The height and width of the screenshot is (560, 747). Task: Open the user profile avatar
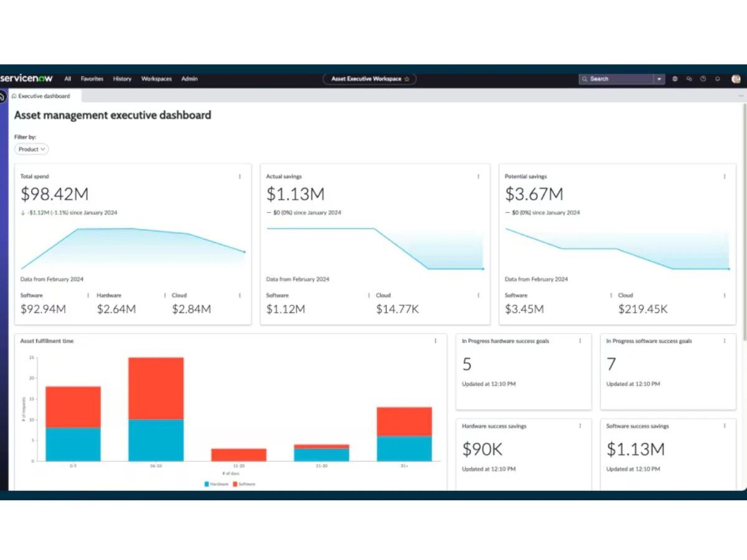coord(736,79)
